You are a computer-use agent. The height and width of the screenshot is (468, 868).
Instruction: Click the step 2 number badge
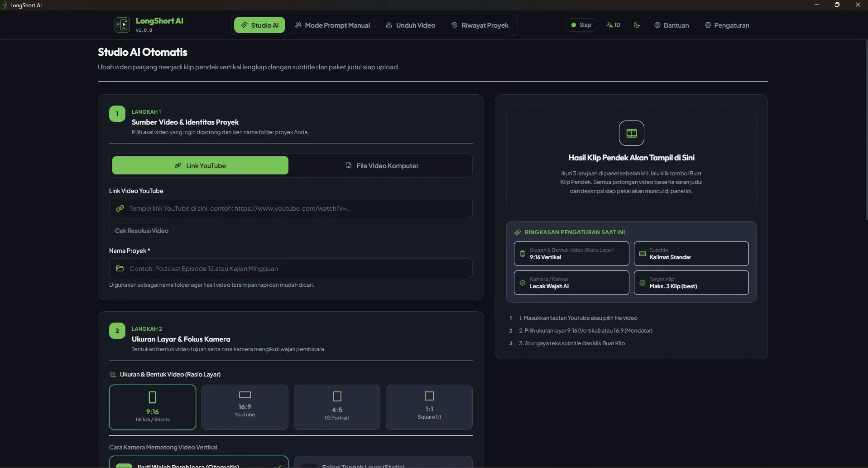click(117, 331)
